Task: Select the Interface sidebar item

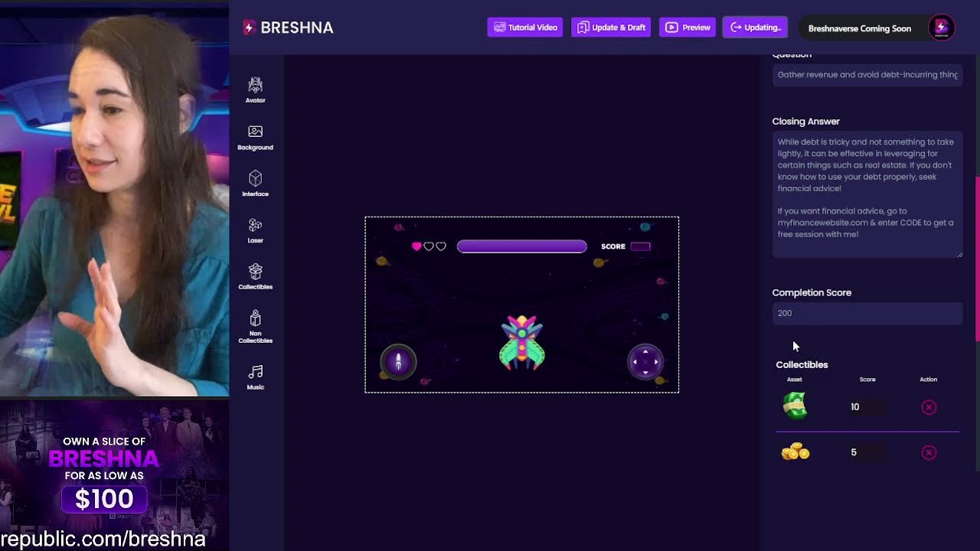Action: pos(255,184)
